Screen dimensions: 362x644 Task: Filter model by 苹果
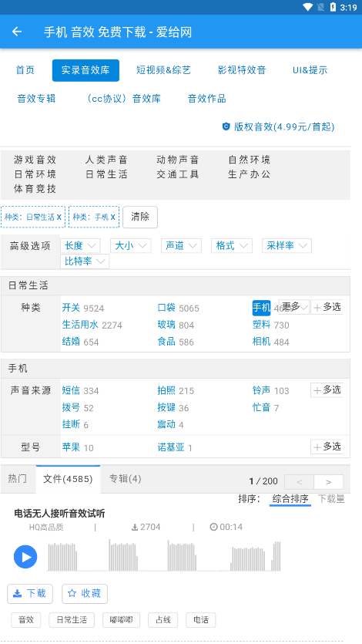[71, 447]
